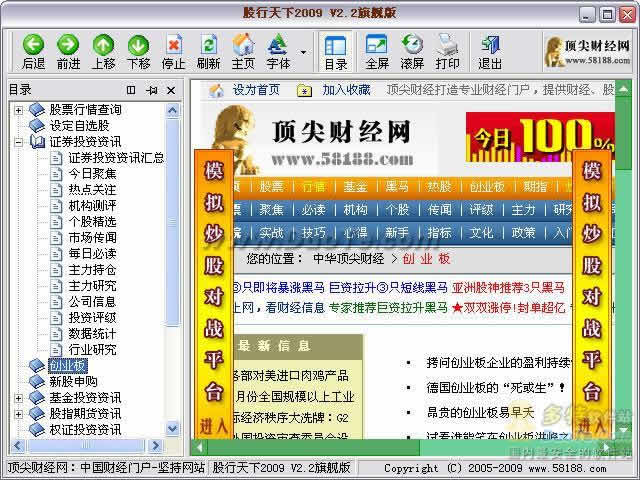Click the 前进 forward arrow icon
The image size is (640, 480).
pos(68,44)
